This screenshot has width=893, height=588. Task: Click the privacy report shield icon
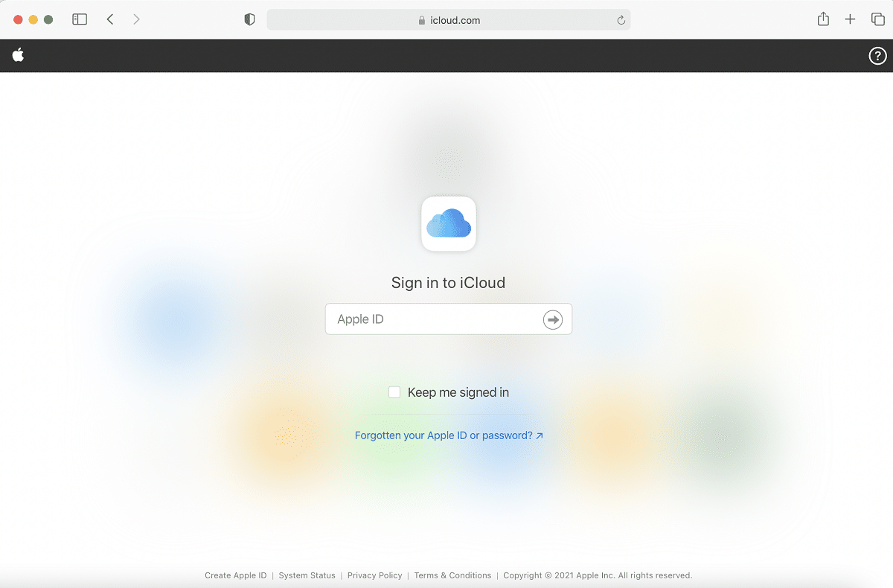(249, 19)
